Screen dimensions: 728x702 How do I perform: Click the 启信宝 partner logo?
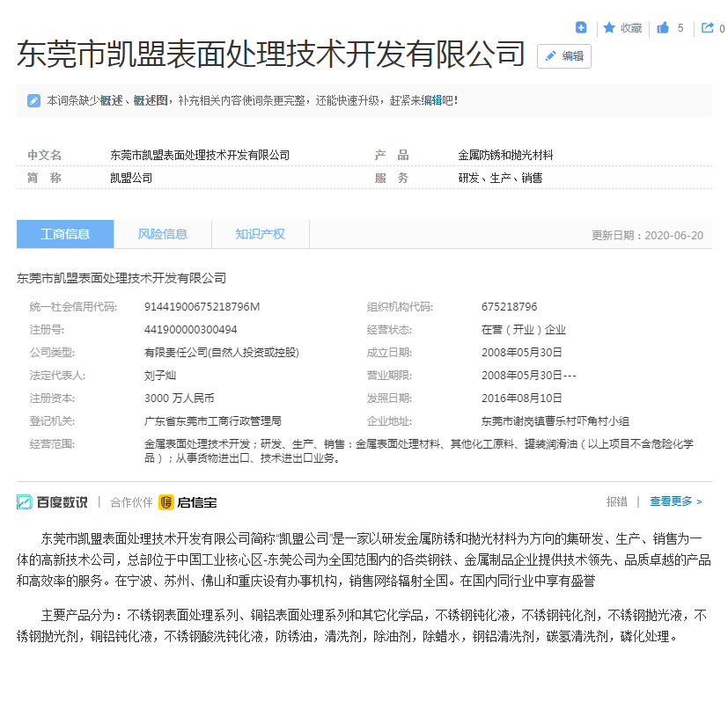point(188,502)
